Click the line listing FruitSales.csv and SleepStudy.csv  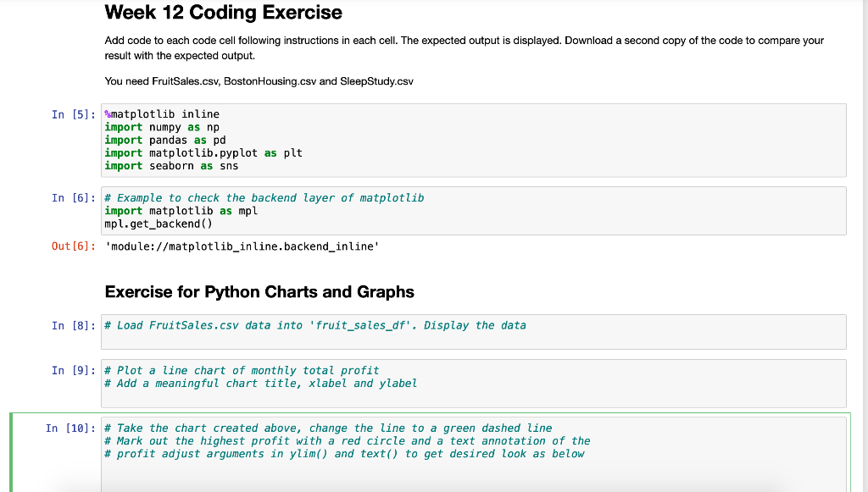(259, 81)
